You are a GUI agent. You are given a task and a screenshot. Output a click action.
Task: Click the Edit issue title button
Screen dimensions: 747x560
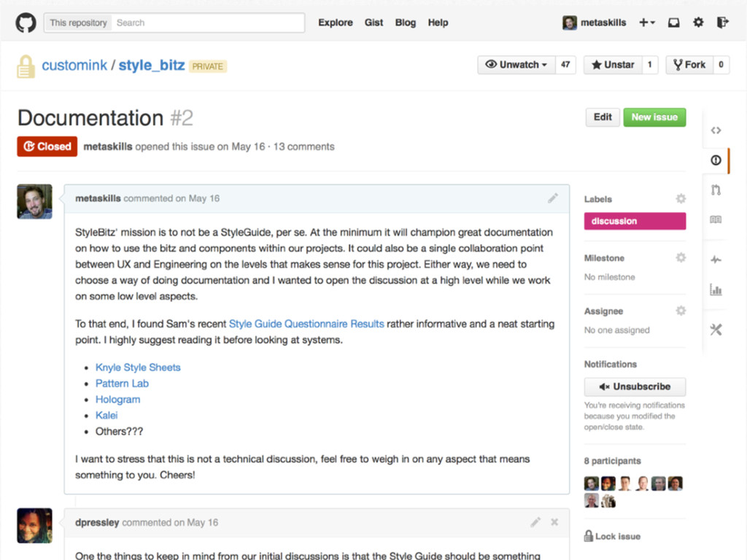point(603,117)
